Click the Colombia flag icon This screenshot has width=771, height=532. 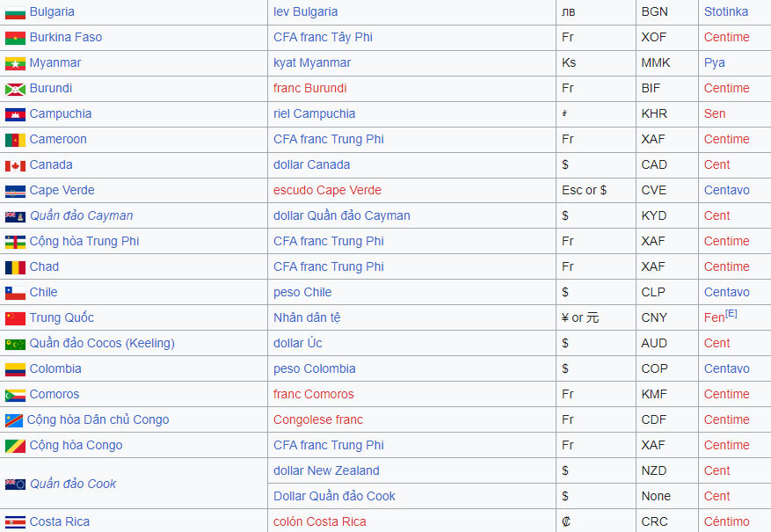click(x=14, y=369)
